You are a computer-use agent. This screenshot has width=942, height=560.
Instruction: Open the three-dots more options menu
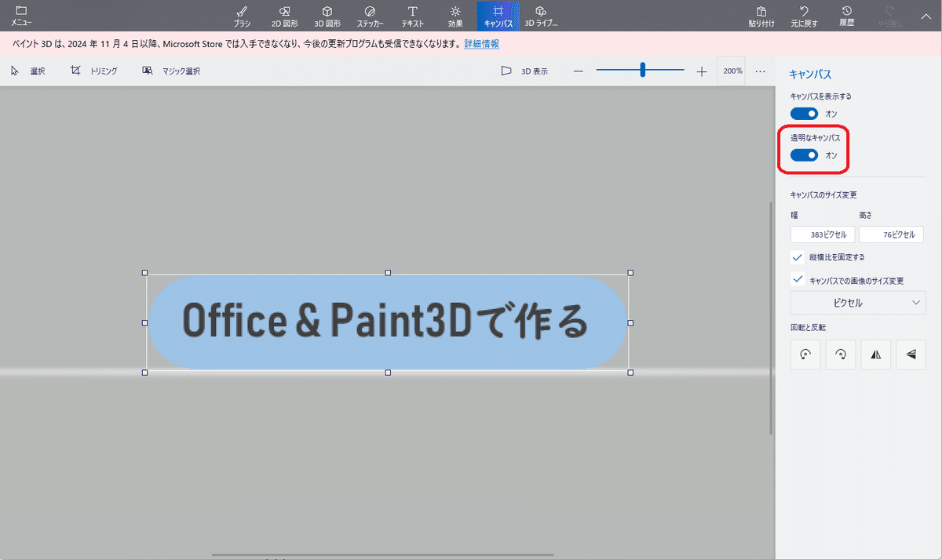tap(760, 71)
